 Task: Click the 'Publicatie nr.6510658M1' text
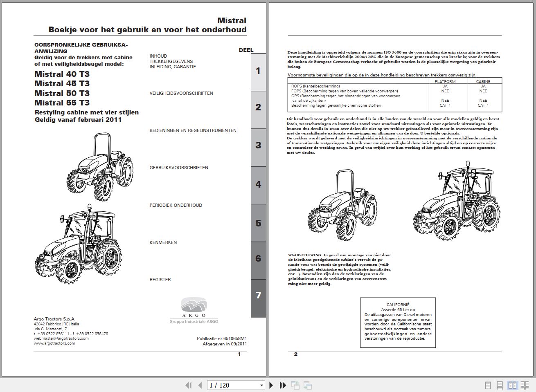pyautogui.click(x=222, y=338)
